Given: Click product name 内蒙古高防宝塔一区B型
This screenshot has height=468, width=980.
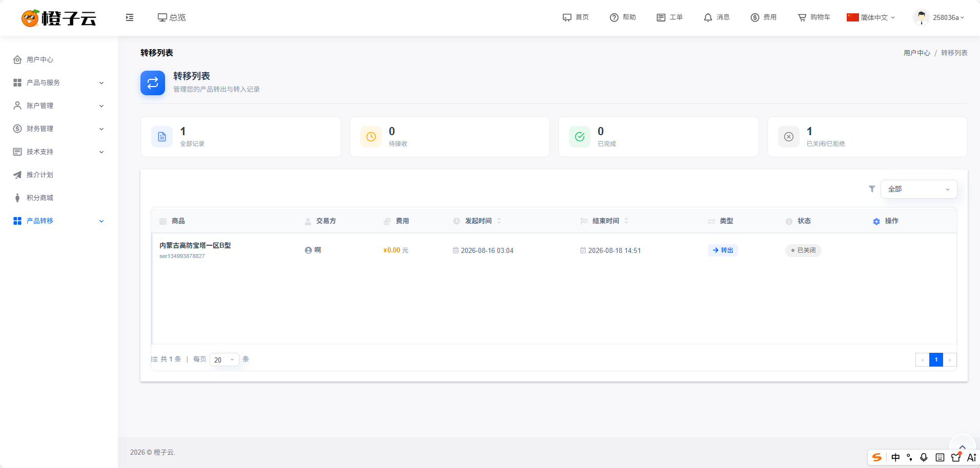Looking at the screenshot, I should tap(195, 245).
